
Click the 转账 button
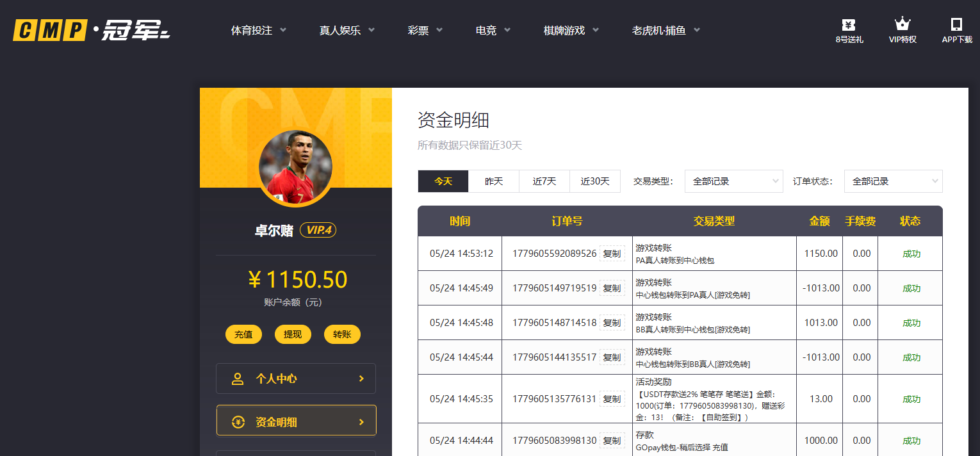coord(342,334)
